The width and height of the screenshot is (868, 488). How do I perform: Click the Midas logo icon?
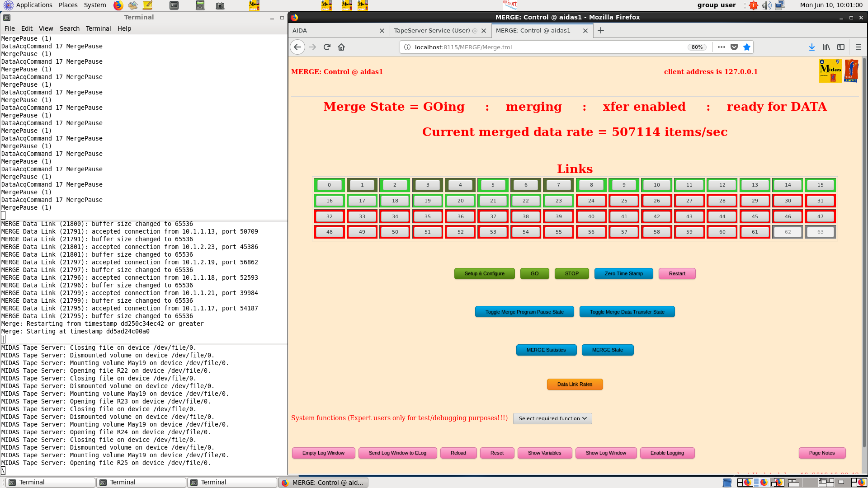click(x=830, y=71)
